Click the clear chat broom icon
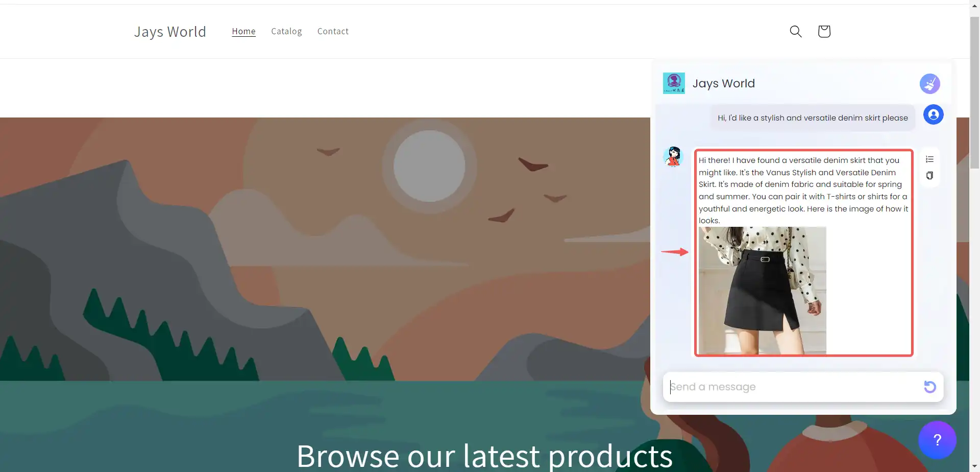Screen dimensions: 980x472 [930, 83]
